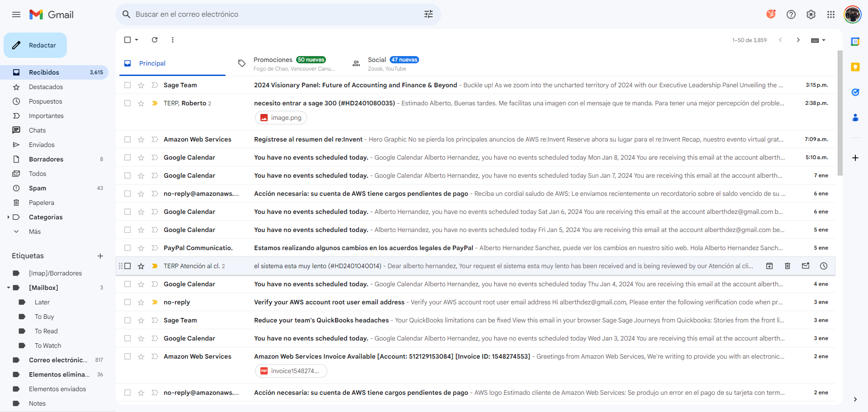This screenshot has width=868, height=412.
Task: Open Google Calendar side panel icon
Action: [x=855, y=42]
